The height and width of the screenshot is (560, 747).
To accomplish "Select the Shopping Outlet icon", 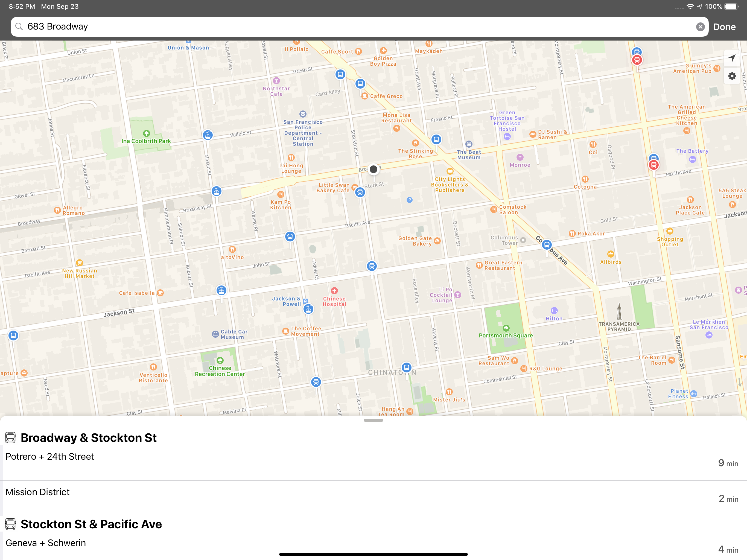I will (670, 231).
